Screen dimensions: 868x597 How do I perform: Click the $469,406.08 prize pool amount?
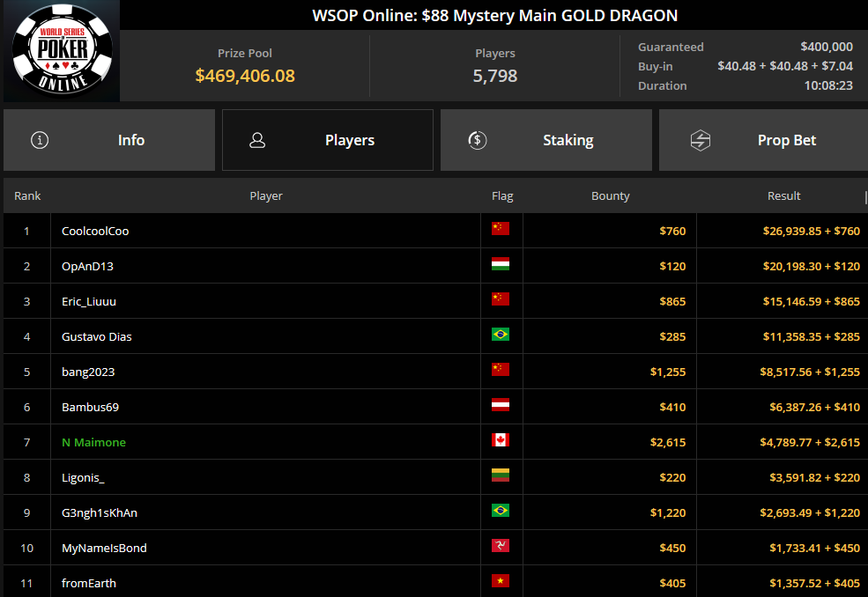[245, 76]
